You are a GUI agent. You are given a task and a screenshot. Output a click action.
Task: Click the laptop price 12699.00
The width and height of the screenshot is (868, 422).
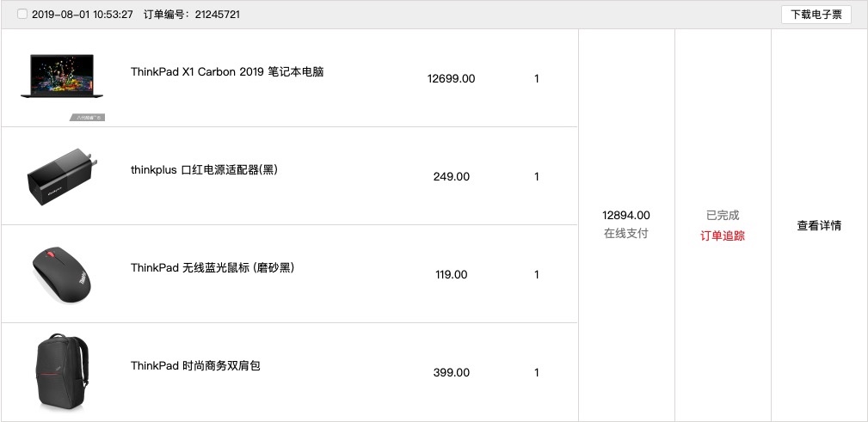point(451,78)
